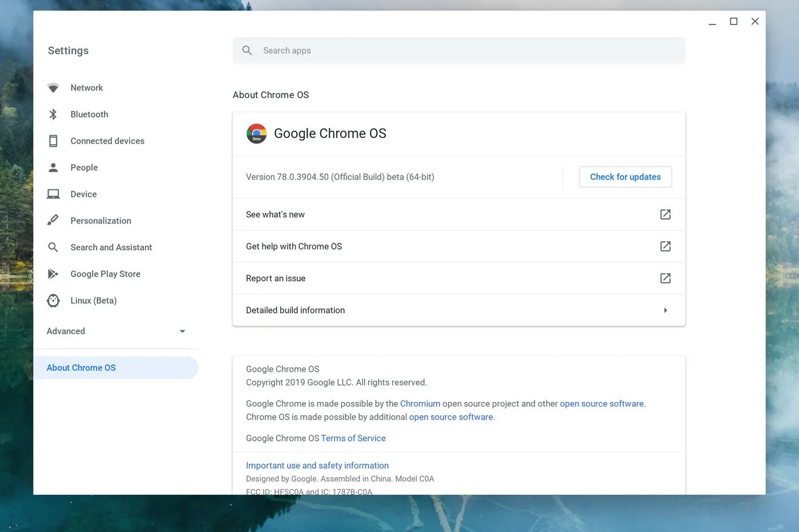Click Designed by Google model text

[x=340, y=479]
